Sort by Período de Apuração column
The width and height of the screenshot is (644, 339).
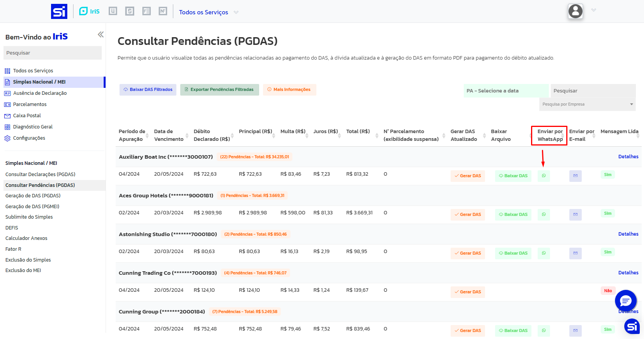[147, 135]
